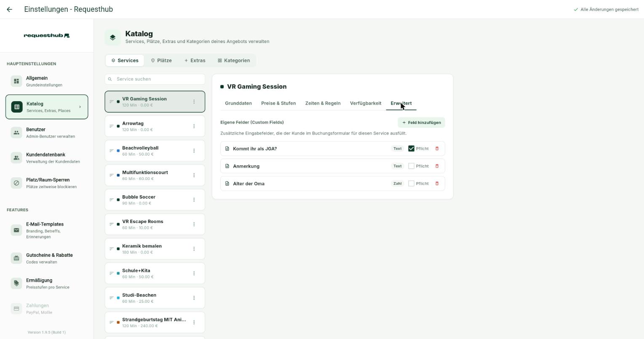Viewport: 644px width, 339px height.
Task: Delete the 'Alter der Oma' field
Action: 437,183
